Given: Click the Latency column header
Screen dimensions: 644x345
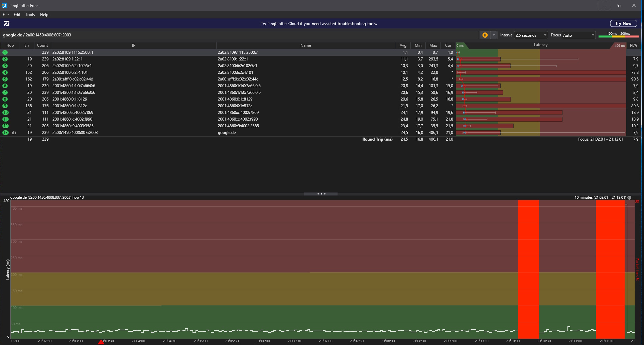Looking at the screenshot, I should pos(541,45).
